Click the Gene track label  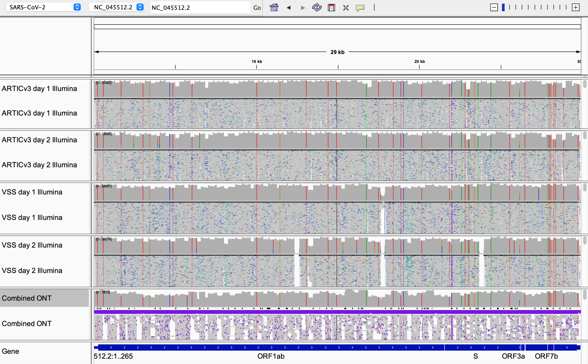11,351
